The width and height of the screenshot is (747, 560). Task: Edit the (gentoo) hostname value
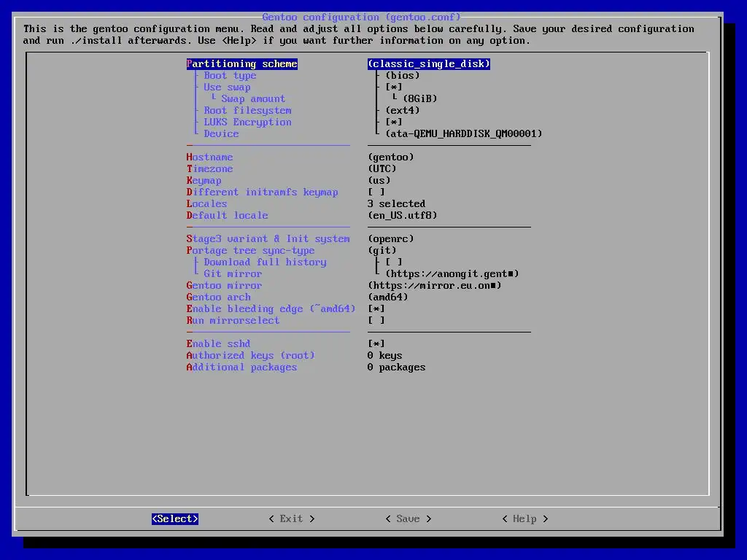391,157
